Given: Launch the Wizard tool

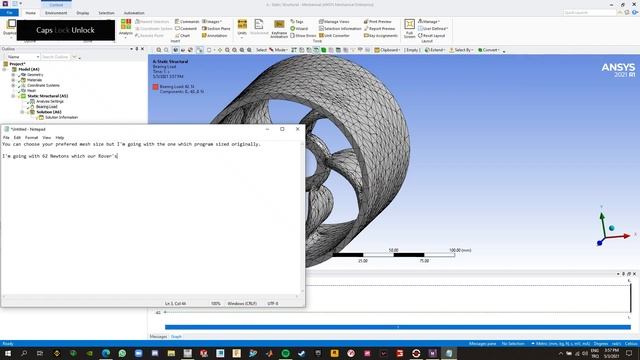Looking at the screenshot, I should tap(299, 29).
